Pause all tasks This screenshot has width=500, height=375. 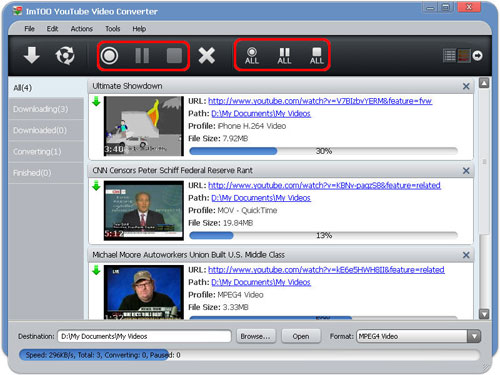(x=284, y=56)
